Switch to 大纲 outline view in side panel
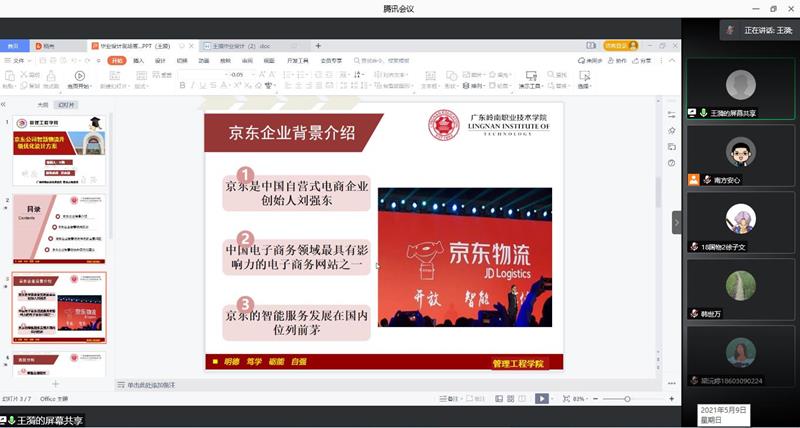800x428 pixels. click(x=42, y=104)
